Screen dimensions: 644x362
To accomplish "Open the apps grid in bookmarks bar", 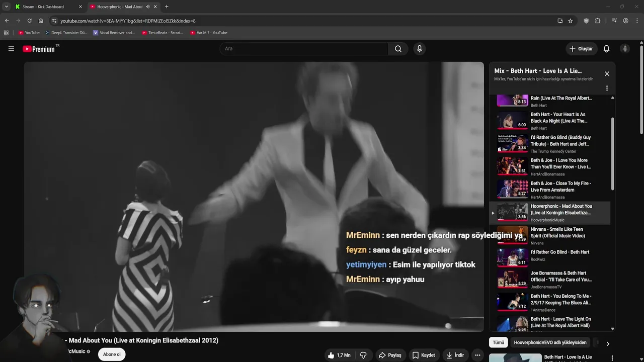I will [6, 33].
